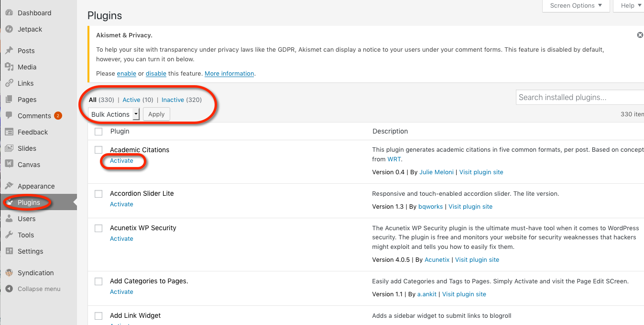
Task: Visit plugin site for Accordion Slider Lite
Action: [x=470, y=207]
